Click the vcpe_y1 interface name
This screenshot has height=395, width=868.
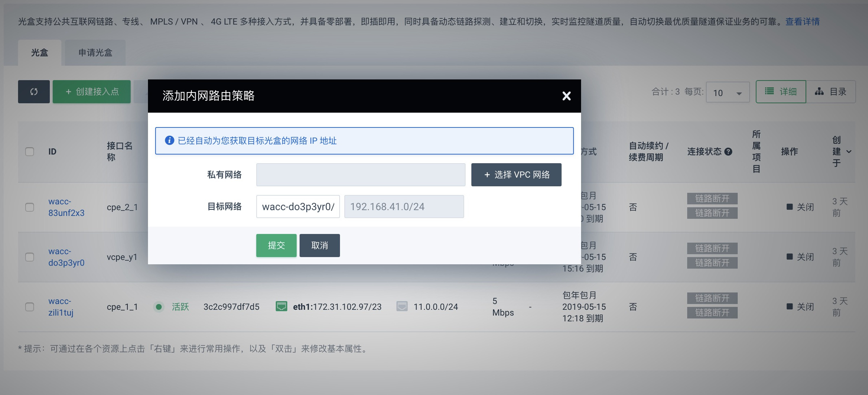(x=122, y=257)
